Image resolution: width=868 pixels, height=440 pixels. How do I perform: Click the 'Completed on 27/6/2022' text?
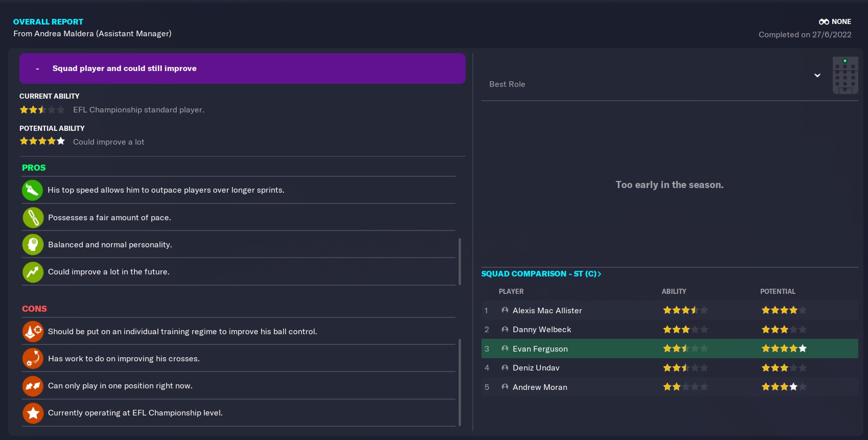pyautogui.click(x=805, y=35)
